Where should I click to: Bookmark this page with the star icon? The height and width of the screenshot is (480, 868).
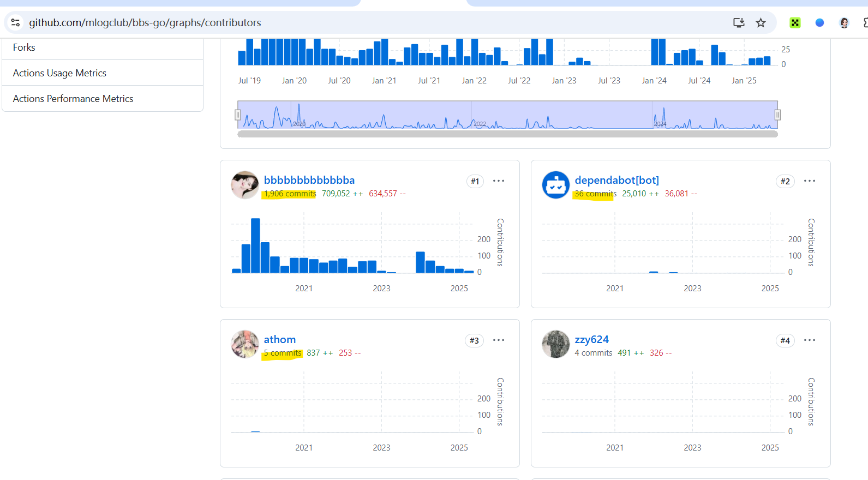point(761,22)
